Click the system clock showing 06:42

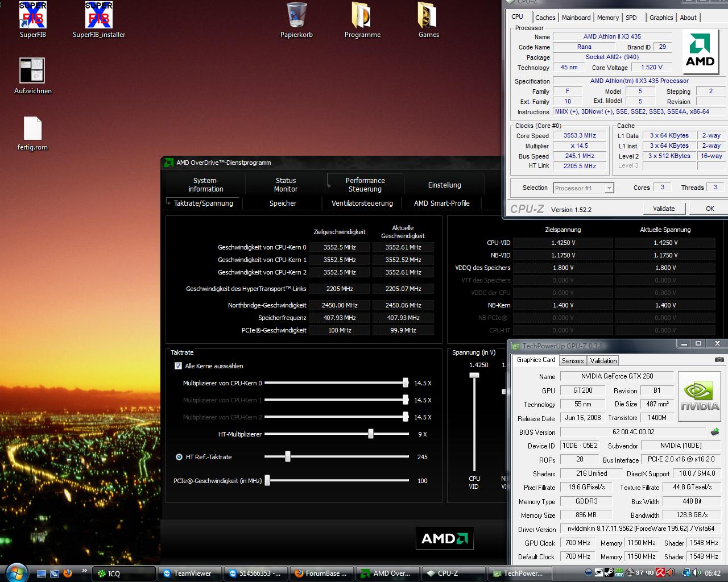tap(713, 573)
